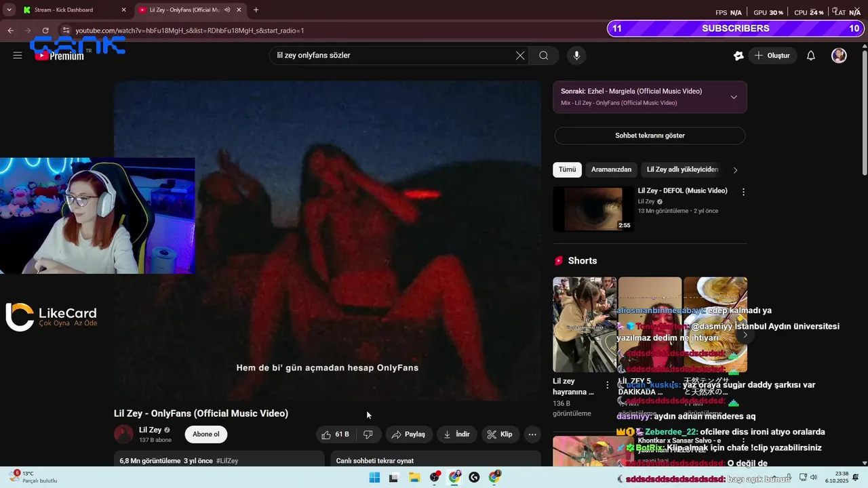Open the Lil zey hayranına Shorts thumbnail
This screenshot has height=488, width=868.
(585, 325)
